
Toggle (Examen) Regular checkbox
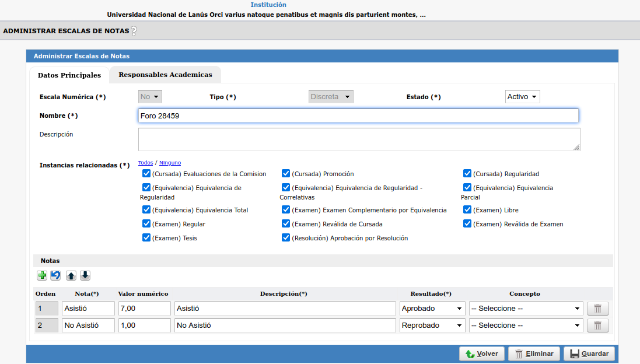[x=146, y=223]
